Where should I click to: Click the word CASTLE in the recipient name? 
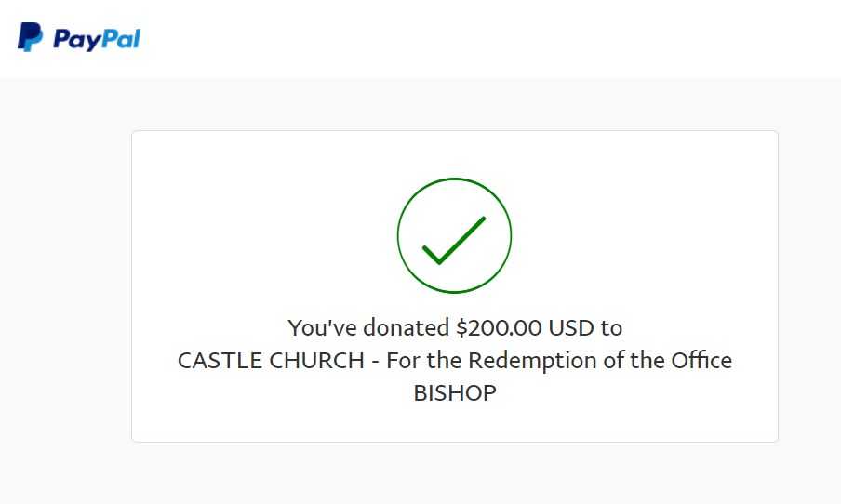[220, 361]
